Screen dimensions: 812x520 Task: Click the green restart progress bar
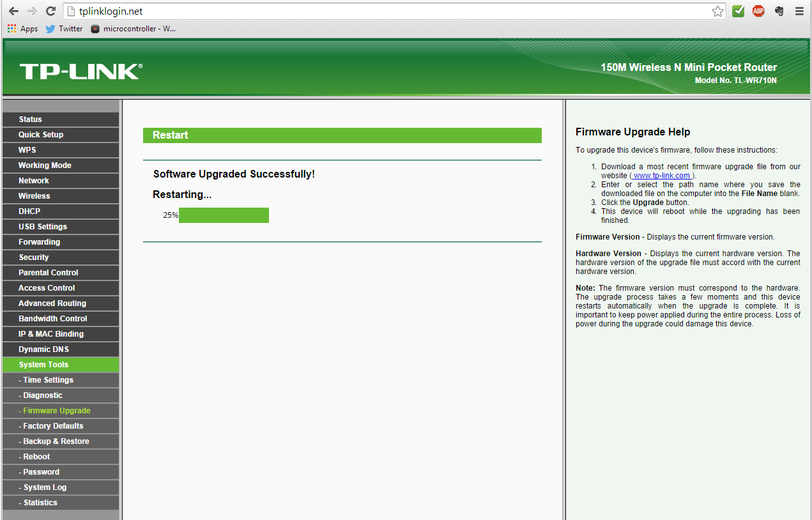224,215
